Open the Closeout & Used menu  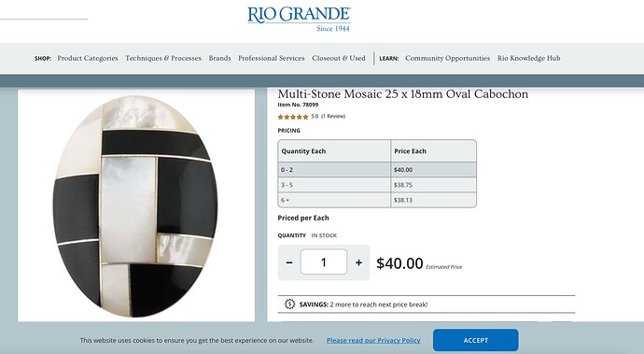(x=339, y=58)
